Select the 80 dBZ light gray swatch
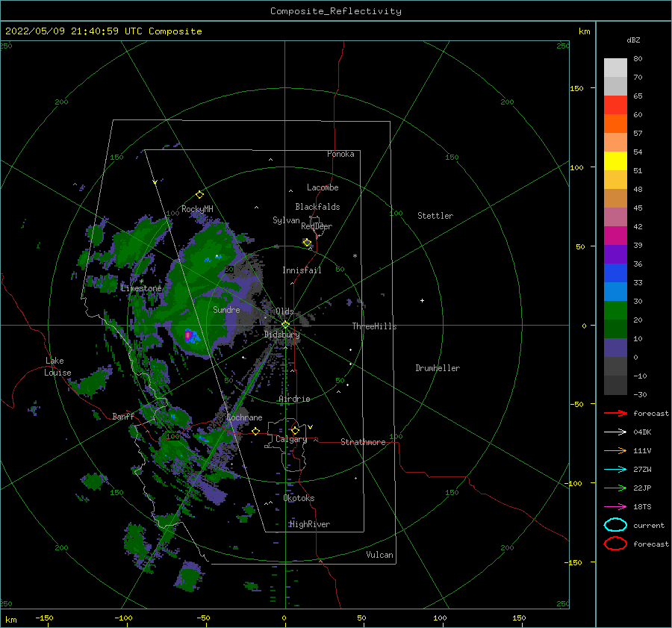672x628 pixels. click(615, 67)
